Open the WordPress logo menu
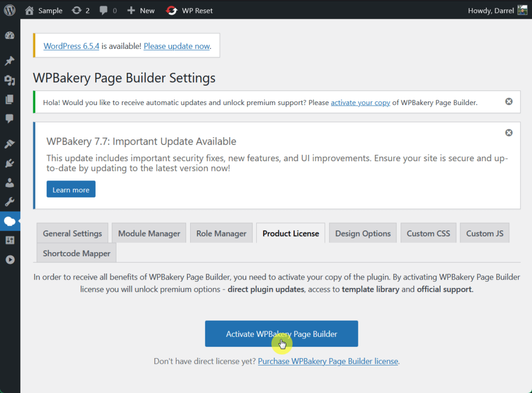532x393 pixels. pos(10,10)
